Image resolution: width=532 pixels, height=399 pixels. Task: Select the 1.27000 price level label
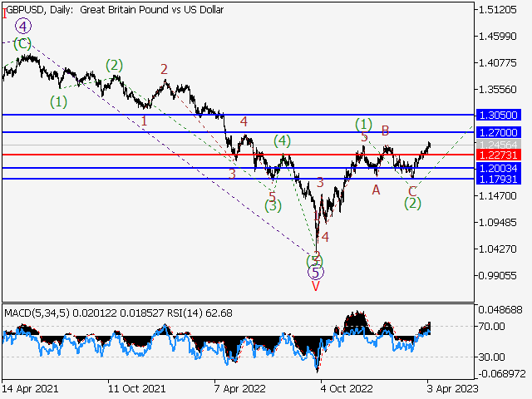(x=499, y=132)
